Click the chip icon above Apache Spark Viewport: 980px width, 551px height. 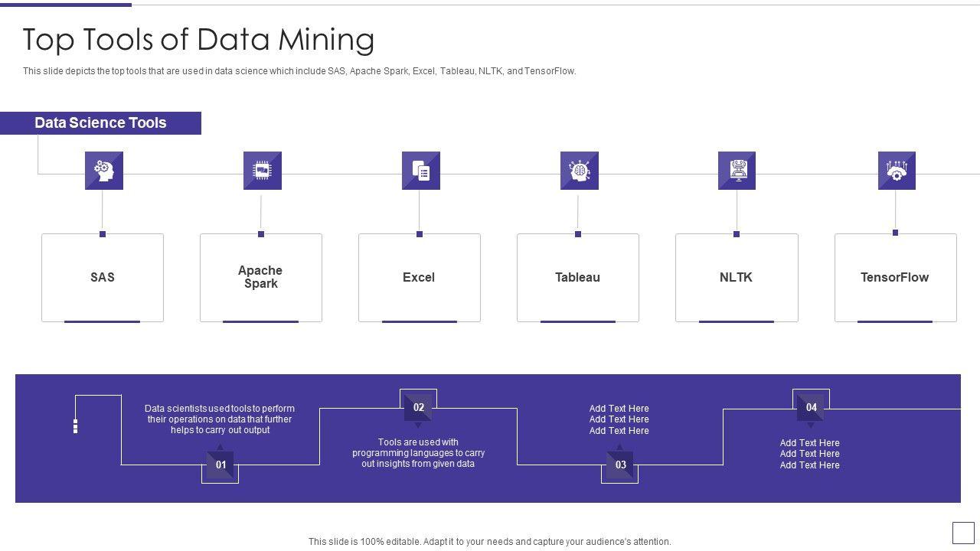pos(262,171)
